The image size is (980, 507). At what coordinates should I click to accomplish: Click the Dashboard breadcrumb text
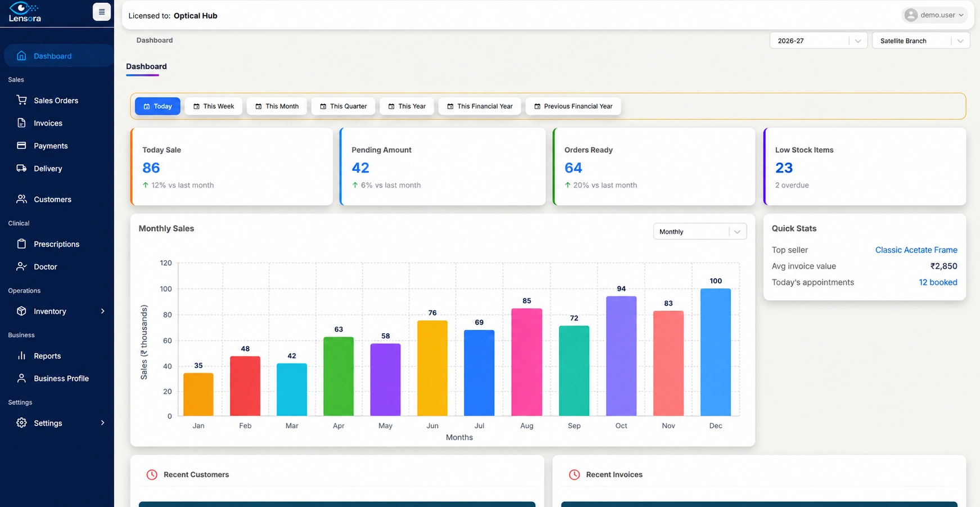tap(155, 40)
